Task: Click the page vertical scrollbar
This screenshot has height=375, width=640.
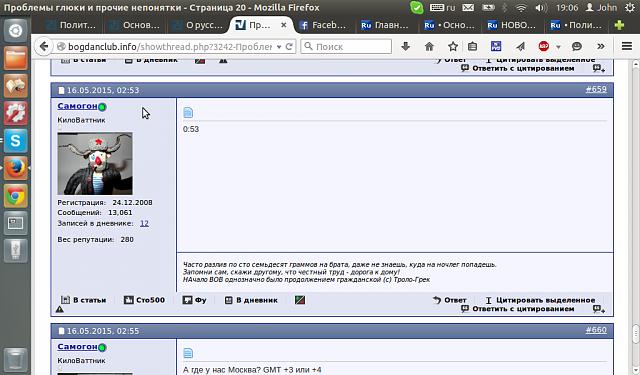Action: click(x=636, y=217)
